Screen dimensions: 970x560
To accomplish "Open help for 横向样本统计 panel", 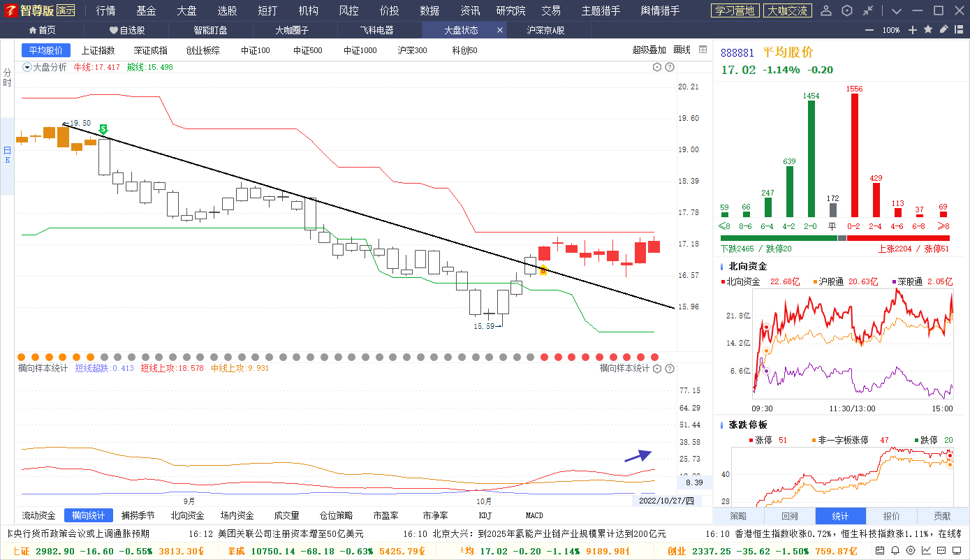I will coord(670,368).
